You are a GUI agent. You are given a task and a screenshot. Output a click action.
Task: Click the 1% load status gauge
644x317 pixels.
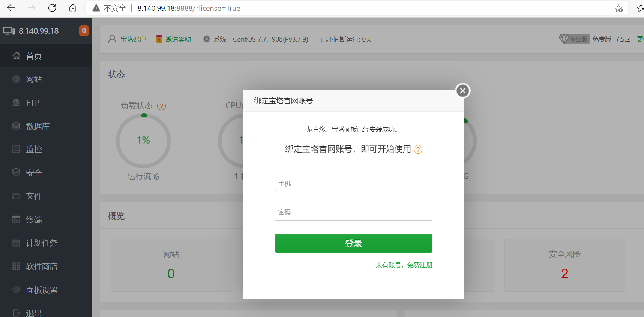tap(143, 141)
